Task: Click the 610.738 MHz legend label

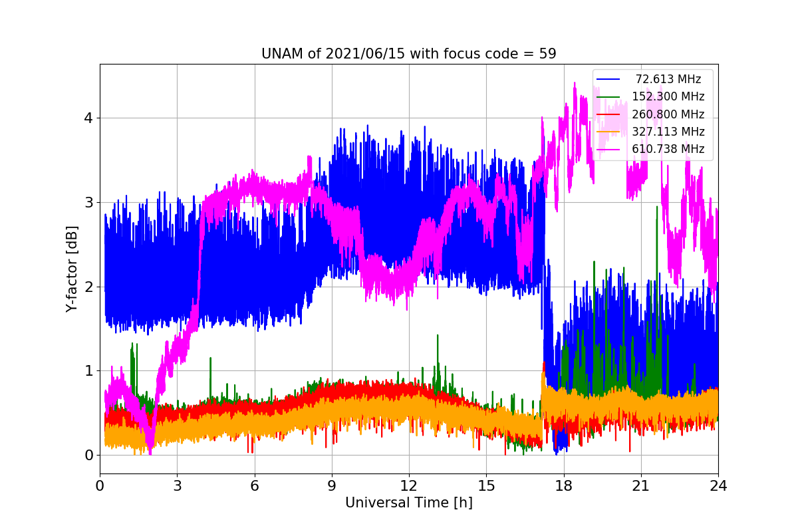Action: coord(668,149)
